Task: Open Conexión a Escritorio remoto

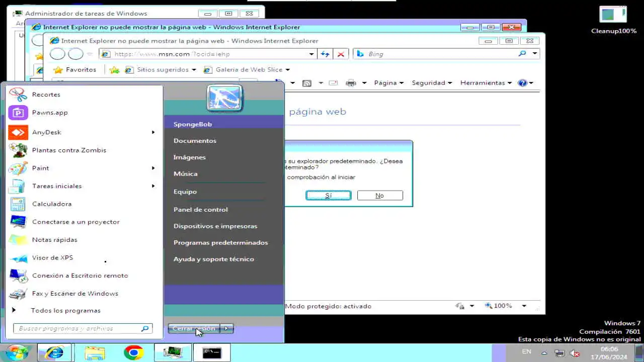Action: [84, 276]
